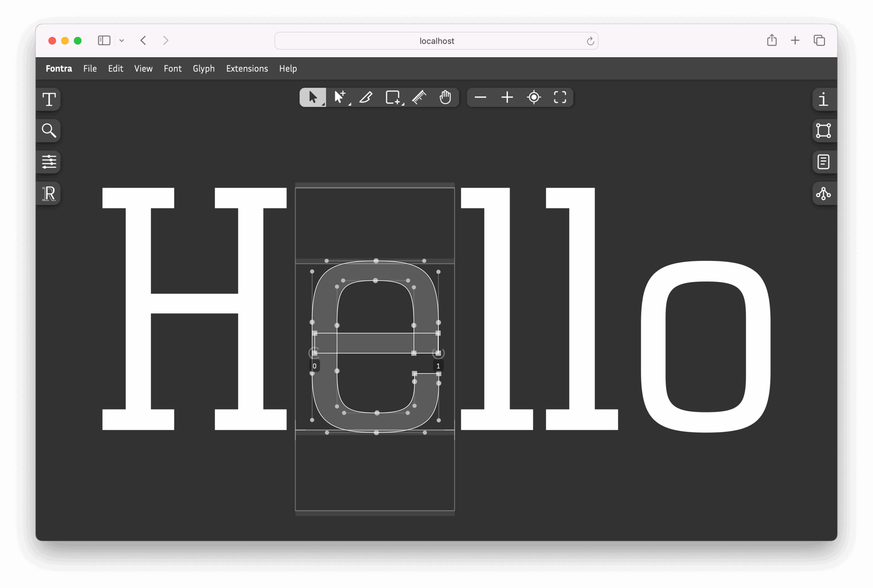Expand the Safari sidebar dropdown chevron

(x=121, y=41)
